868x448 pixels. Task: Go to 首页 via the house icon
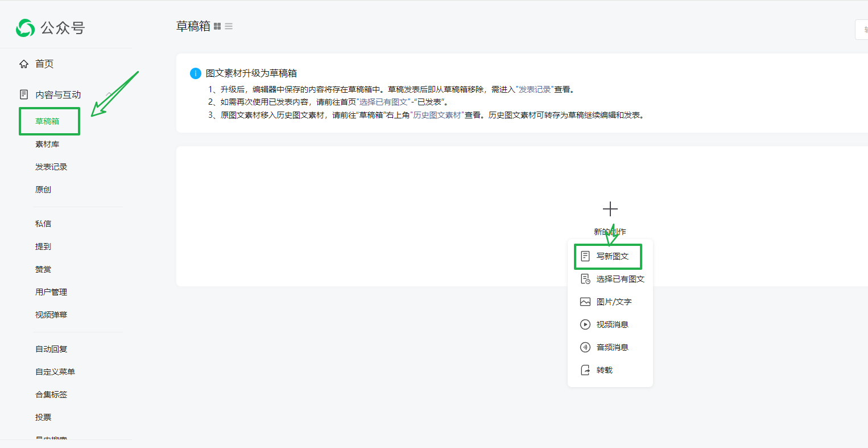(24, 64)
